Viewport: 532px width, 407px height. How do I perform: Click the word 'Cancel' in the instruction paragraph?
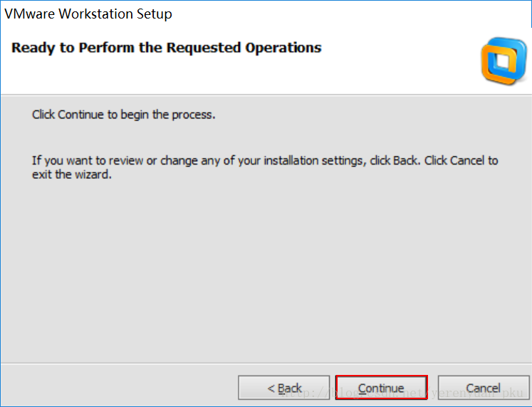point(467,160)
